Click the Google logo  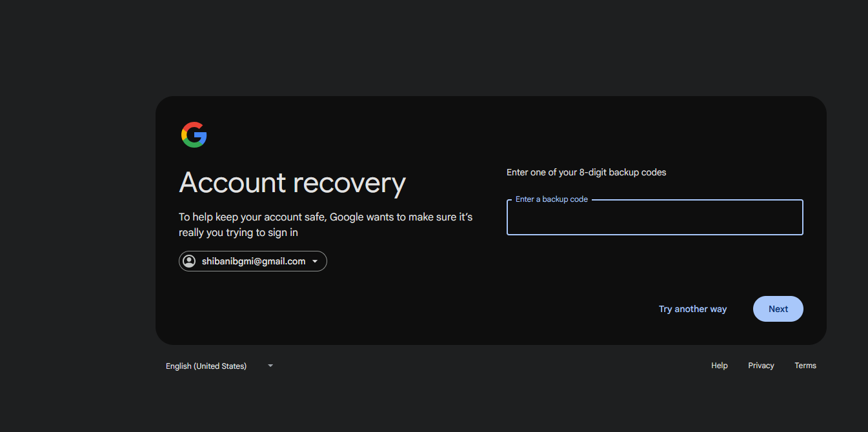(x=194, y=135)
